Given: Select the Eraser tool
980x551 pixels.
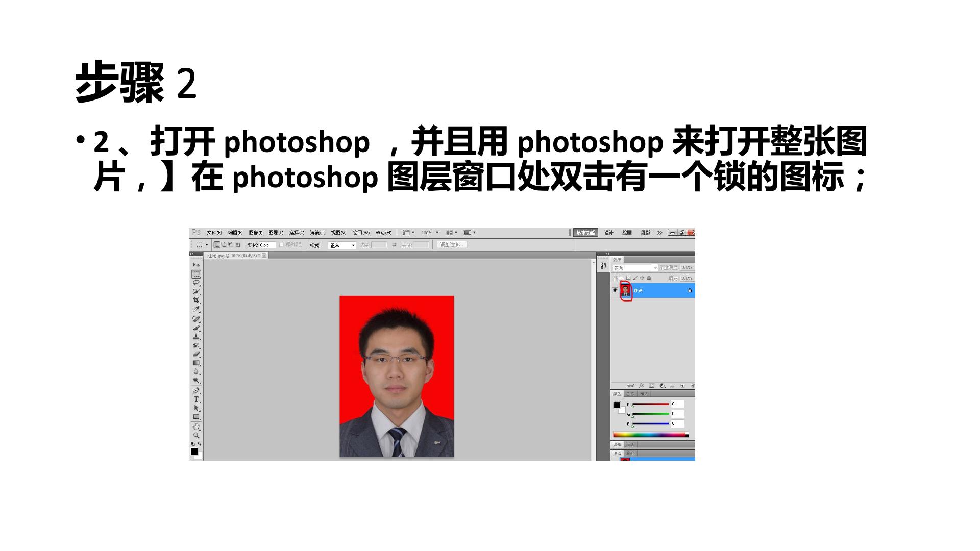Looking at the screenshot, I should [x=196, y=354].
